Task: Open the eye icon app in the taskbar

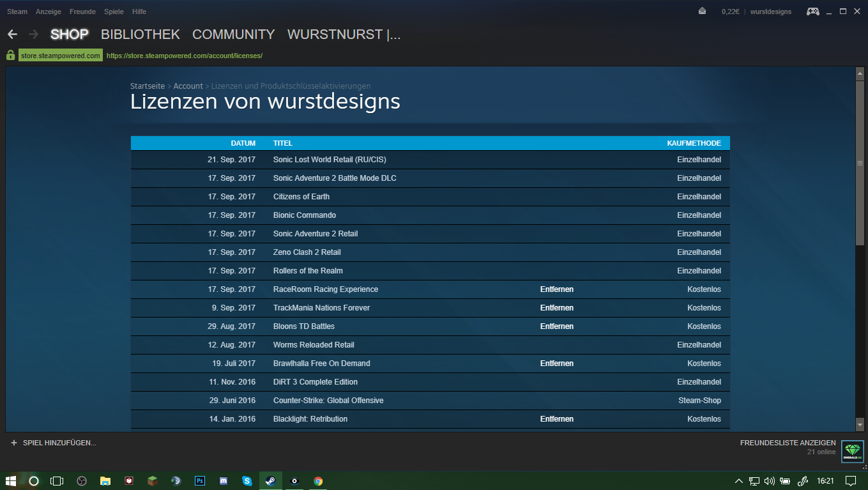Action: [x=294, y=480]
